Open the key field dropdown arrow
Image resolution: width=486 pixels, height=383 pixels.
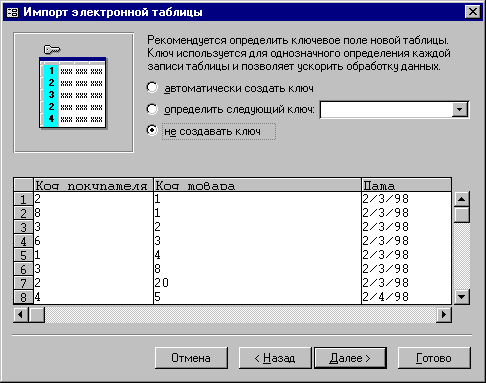pyautogui.click(x=460, y=109)
